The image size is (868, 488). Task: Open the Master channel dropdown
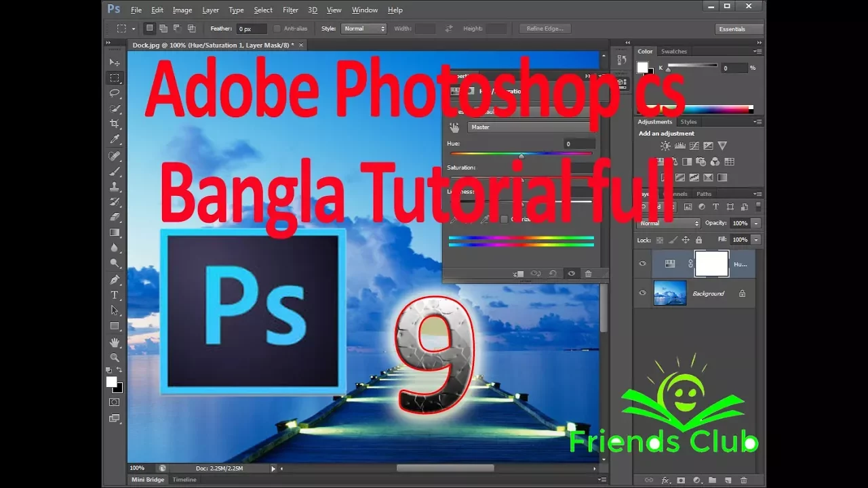(x=530, y=127)
